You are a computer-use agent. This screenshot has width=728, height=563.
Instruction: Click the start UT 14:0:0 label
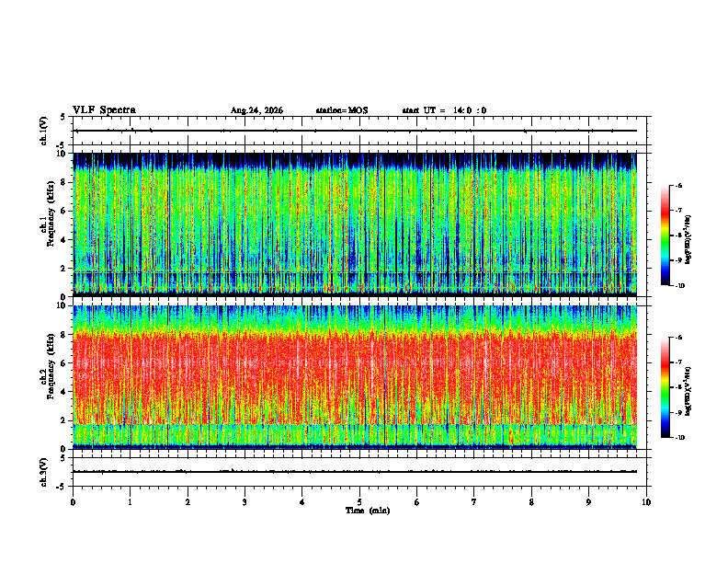pyautogui.click(x=444, y=110)
